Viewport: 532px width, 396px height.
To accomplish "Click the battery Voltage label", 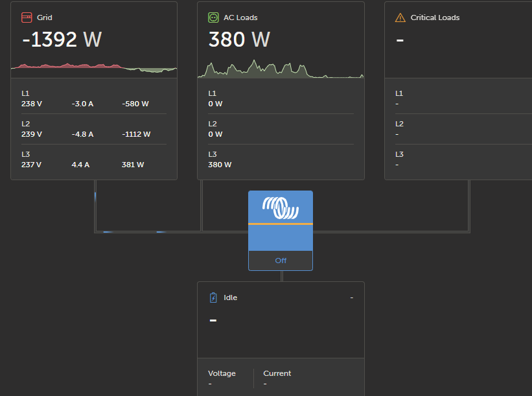I will pyautogui.click(x=222, y=373).
